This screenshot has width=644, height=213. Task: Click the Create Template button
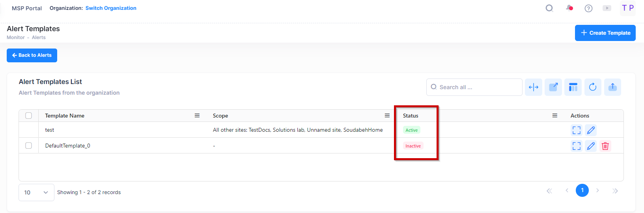click(605, 33)
